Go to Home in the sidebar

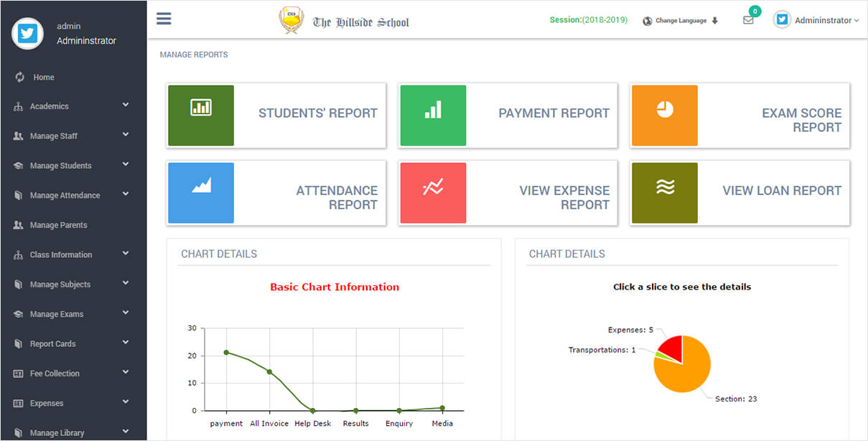tap(43, 78)
